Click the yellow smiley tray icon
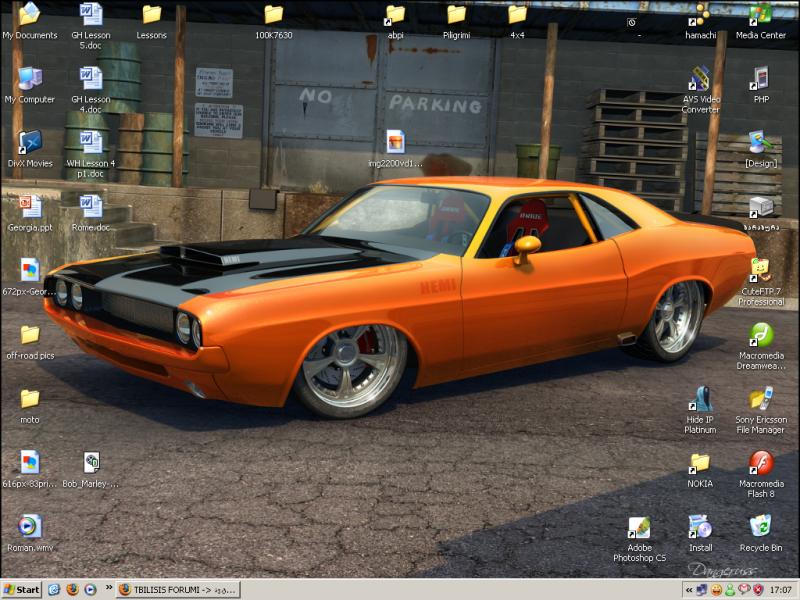Screen dimensions: 800x600 pyautogui.click(x=716, y=590)
